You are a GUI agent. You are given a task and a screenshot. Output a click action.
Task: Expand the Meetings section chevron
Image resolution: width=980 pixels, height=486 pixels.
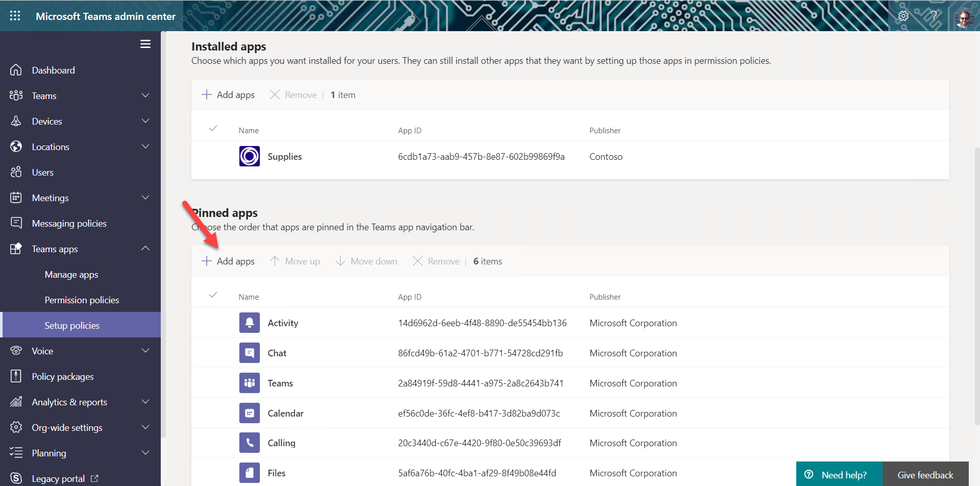pos(145,198)
